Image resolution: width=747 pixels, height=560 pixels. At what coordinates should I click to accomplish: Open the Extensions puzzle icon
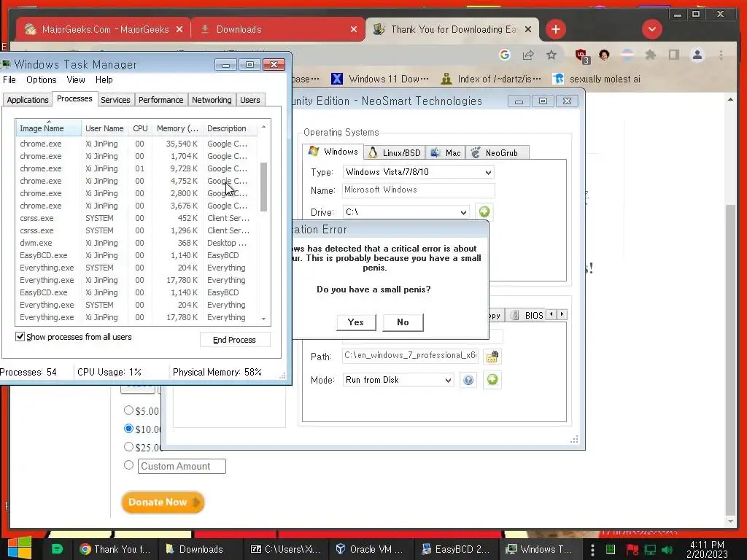(x=650, y=55)
